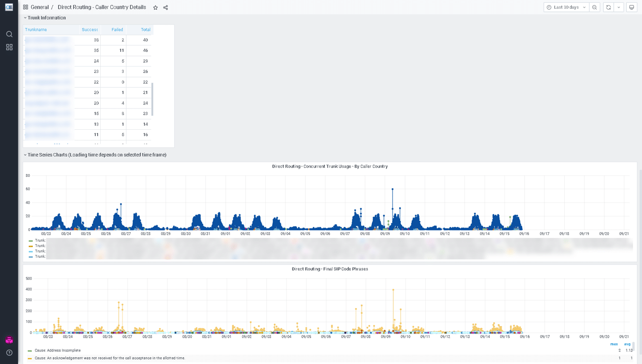The image size is (642, 364).
Task: Enable kiosk view with the monitor icon
Action: point(631,7)
